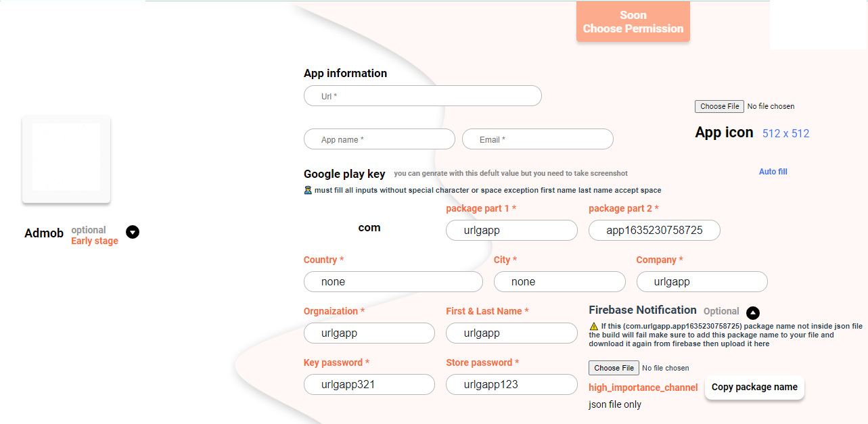Click the Country input field
Image resolution: width=868 pixels, height=424 pixels.
point(393,281)
